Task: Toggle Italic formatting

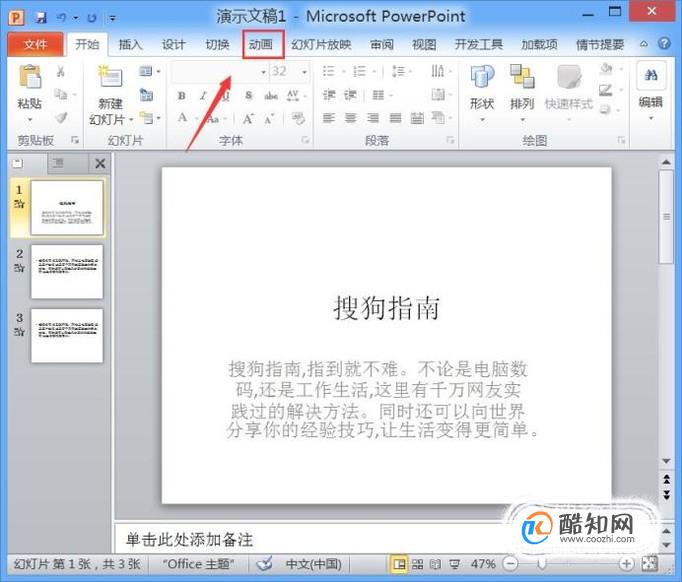Action: [x=203, y=96]
